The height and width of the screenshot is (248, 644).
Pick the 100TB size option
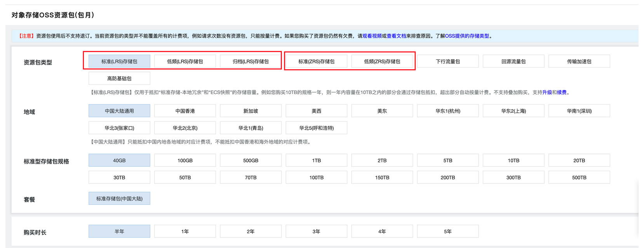coord(316,177)
